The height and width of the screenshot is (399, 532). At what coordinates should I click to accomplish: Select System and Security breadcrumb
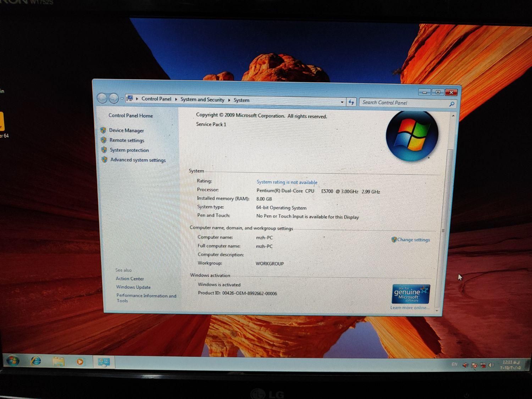203,100
